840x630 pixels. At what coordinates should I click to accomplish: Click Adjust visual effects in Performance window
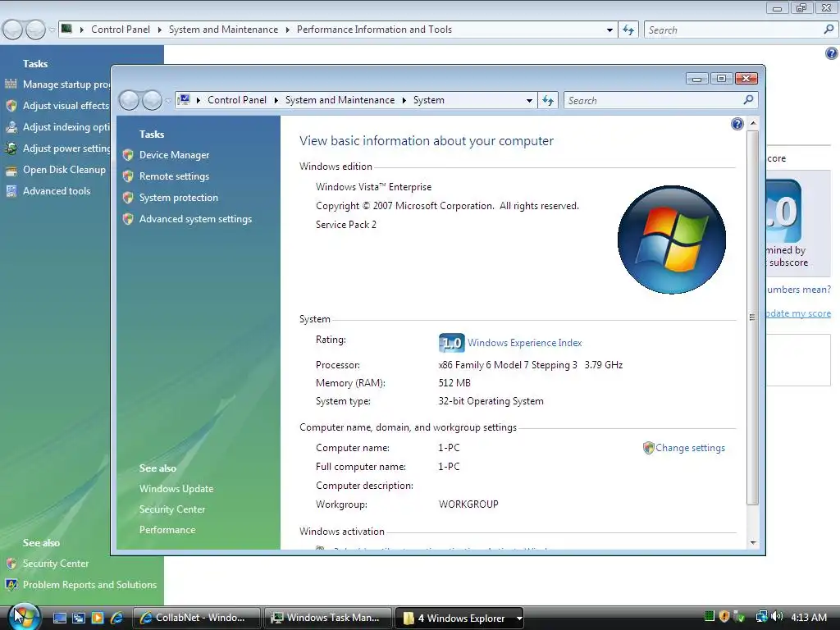(66, 106)
